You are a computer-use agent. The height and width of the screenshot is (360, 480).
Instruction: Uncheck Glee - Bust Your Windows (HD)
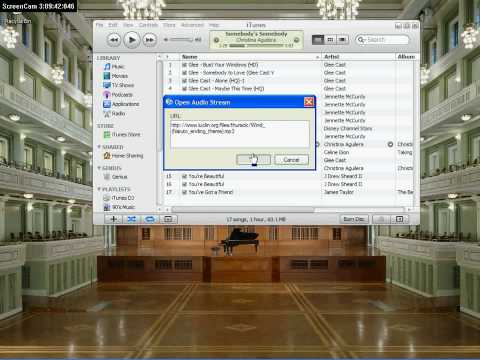184,65
